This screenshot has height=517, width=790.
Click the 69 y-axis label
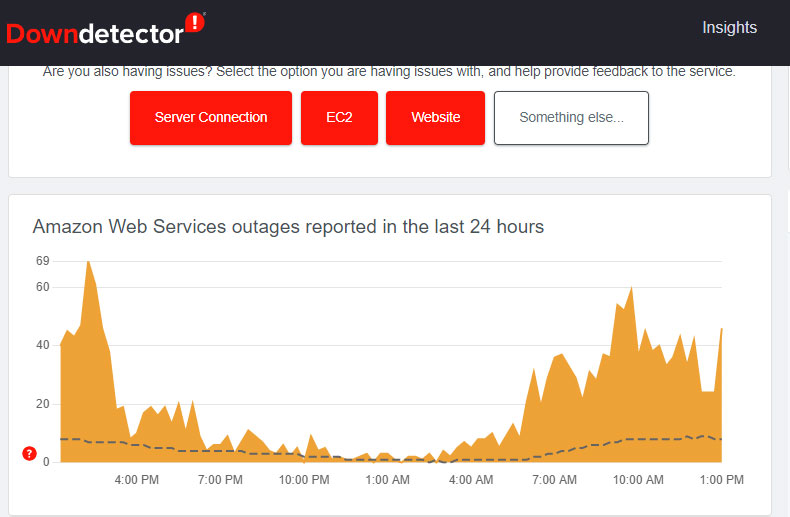coord(43,261)
